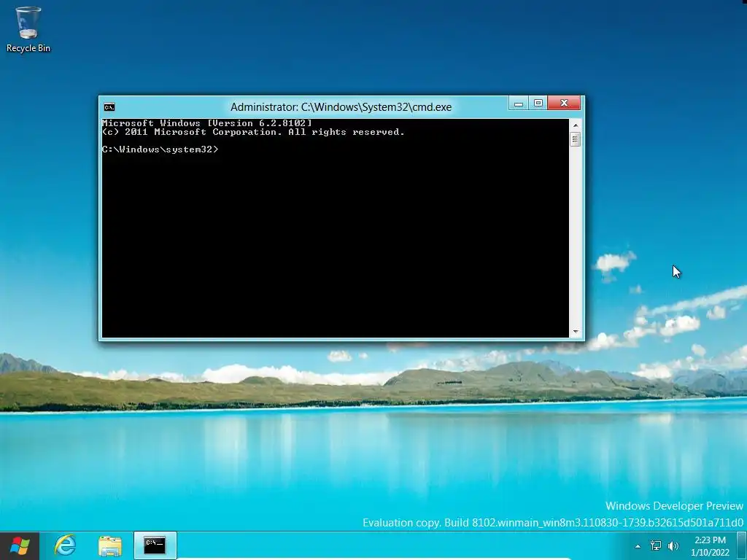This screenshot has width=747, height=560.
Task: Grab the cmd vertical scrollbar thumb
Action: (x=576, y=139)
